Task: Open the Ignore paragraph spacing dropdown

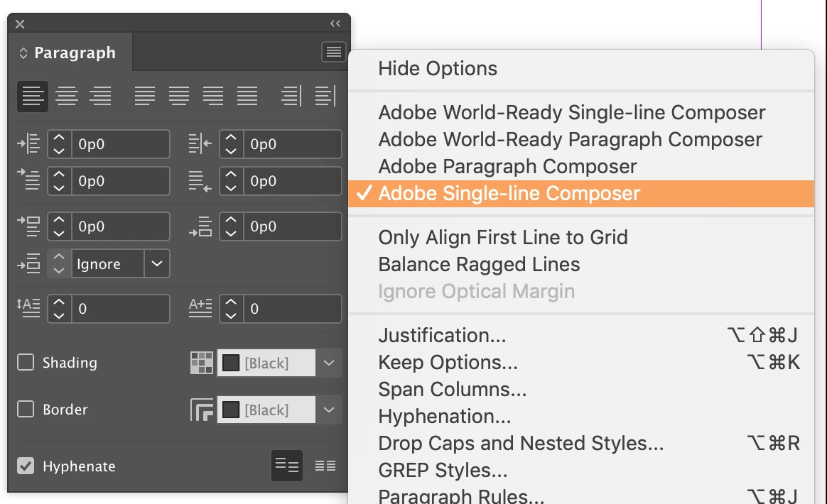Action: (x=156, y=263)
